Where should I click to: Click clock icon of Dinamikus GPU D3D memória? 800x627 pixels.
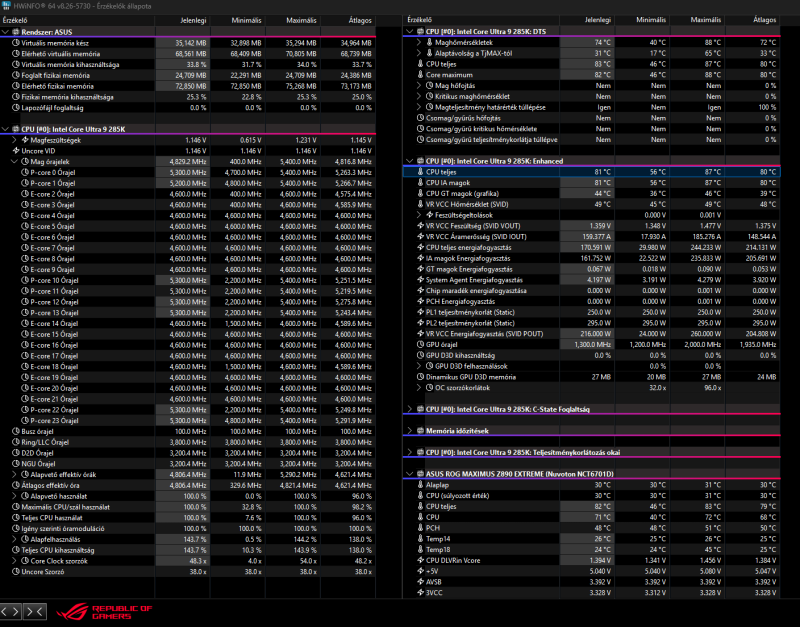pyautogui.click(x=420, y=377)
